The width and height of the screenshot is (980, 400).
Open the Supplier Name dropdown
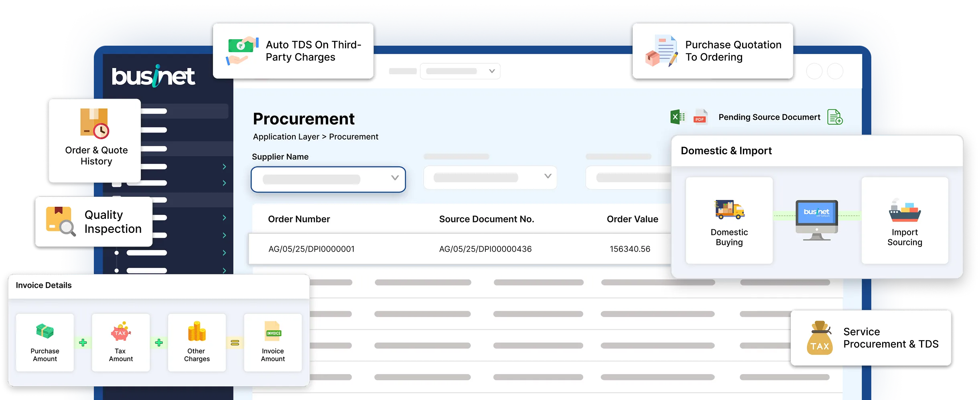328,179
